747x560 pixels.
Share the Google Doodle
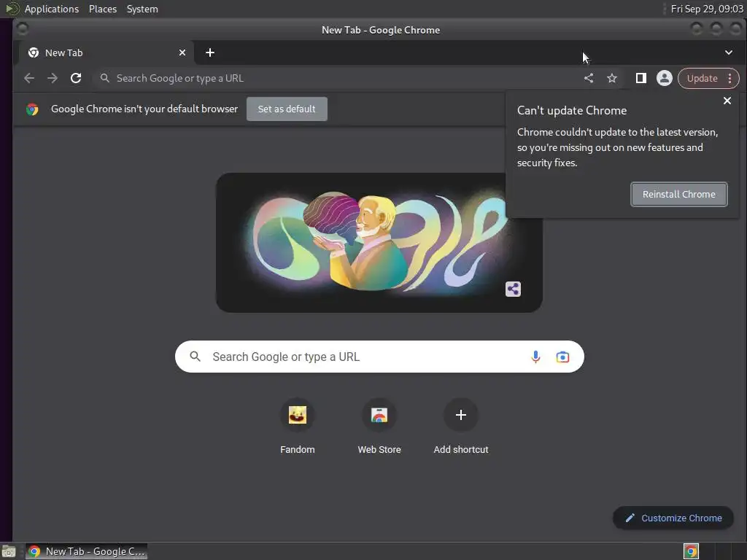point(513,289)
